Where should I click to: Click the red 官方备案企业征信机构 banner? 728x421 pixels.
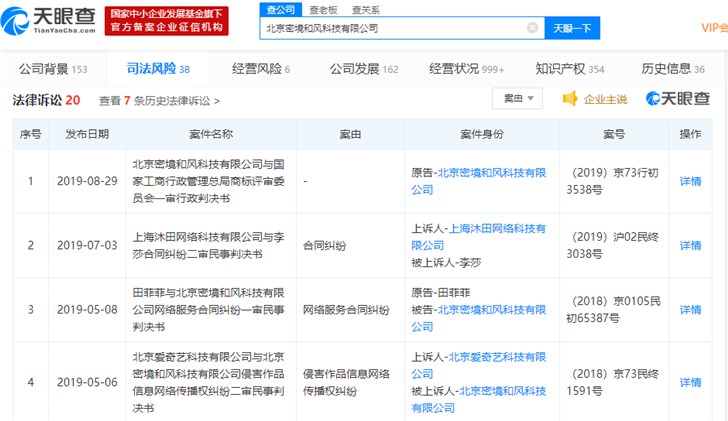[167, 21]
